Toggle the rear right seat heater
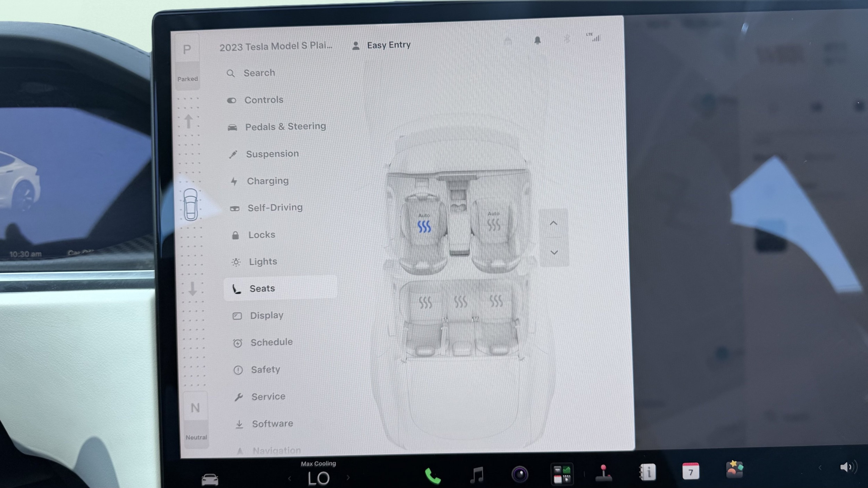868x488 pixels. point(496,301)
